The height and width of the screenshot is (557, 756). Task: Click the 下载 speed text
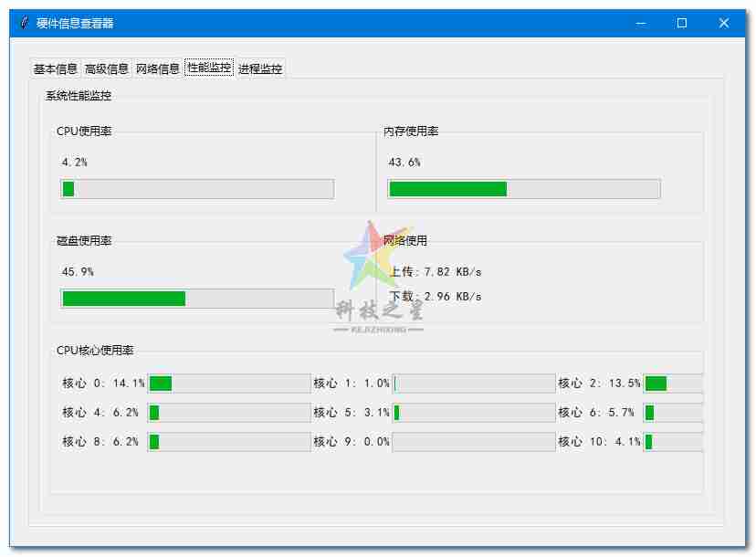coord(436,297)
